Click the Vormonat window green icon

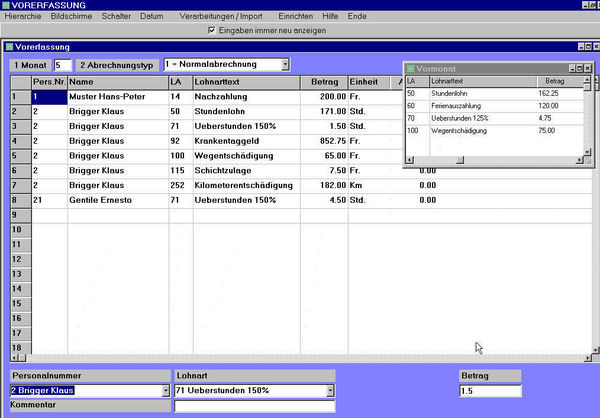click(x=410, y=69)
